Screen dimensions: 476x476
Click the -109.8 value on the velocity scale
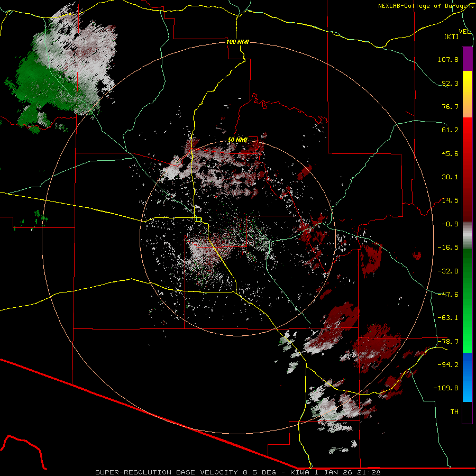(446, 388)
